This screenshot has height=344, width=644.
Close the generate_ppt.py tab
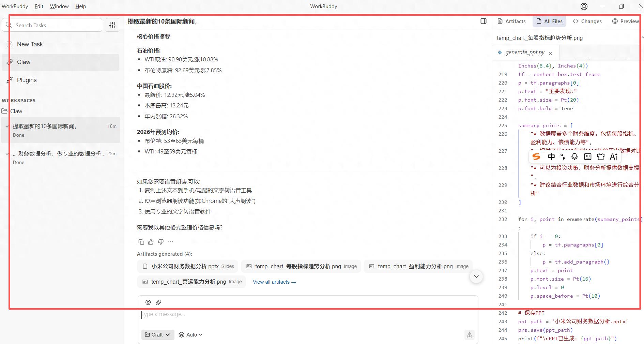click(x=551, y=53)
